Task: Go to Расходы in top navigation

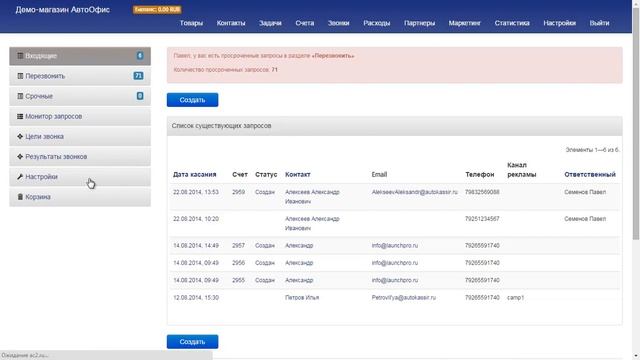Action: pos(376,23)
